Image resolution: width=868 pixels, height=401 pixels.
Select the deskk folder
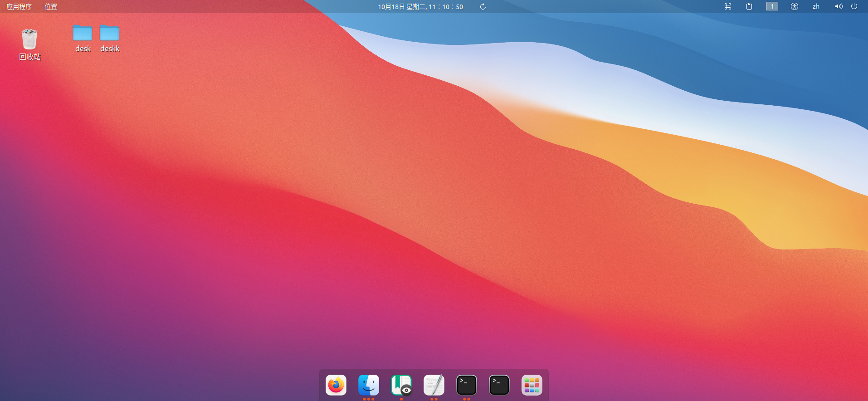[109, 33]
